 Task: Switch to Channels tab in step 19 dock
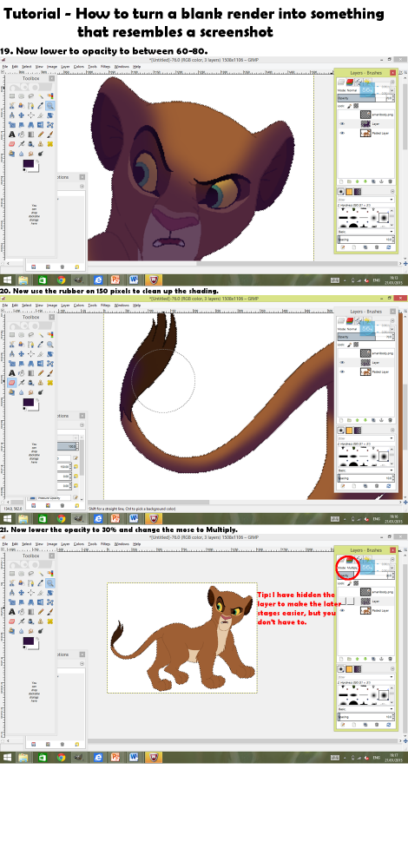point(350,82)
